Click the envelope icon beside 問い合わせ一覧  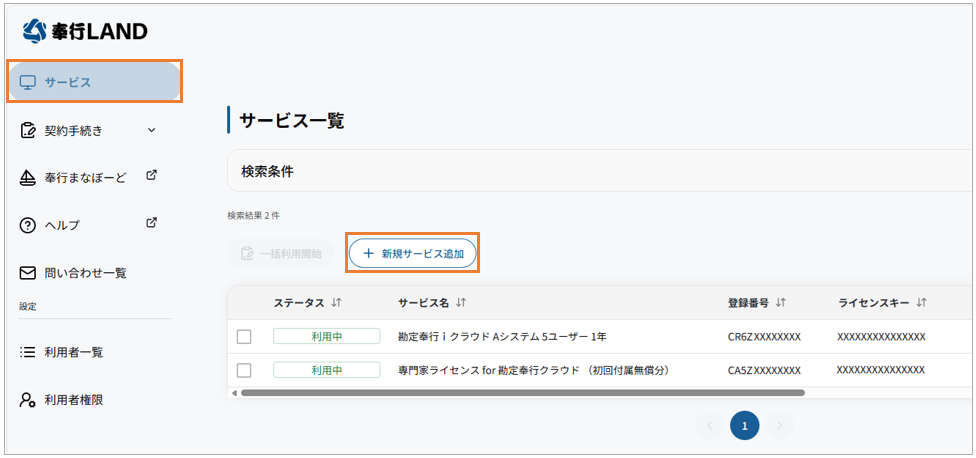tap(28, 273)
